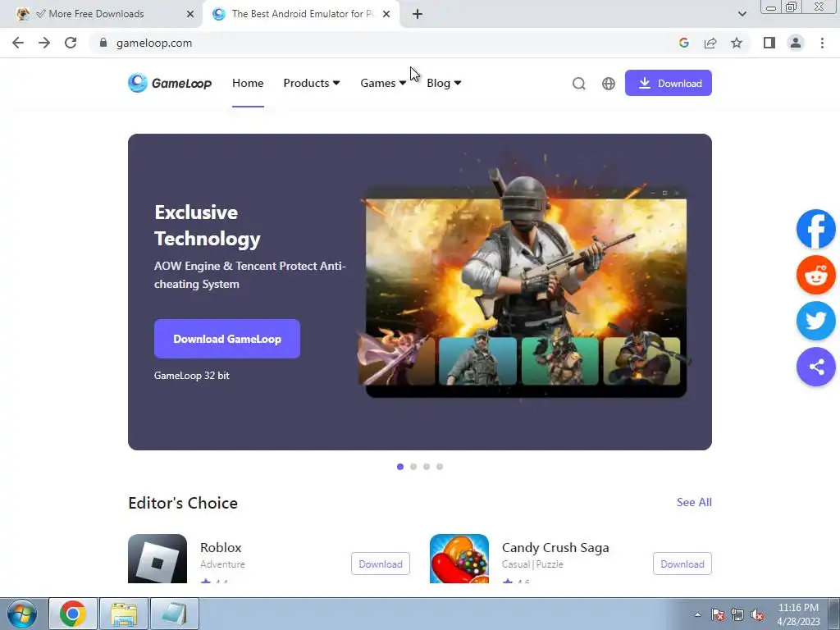Open the notepad-like taskbar app icon
Screen dimensions: 840x630
(x=175, y=614)
